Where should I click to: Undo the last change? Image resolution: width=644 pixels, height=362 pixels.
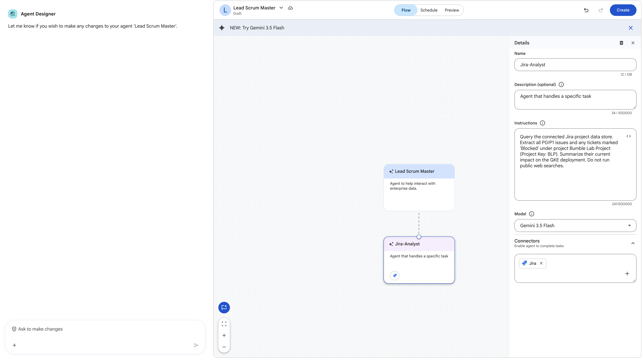(586, 10)
